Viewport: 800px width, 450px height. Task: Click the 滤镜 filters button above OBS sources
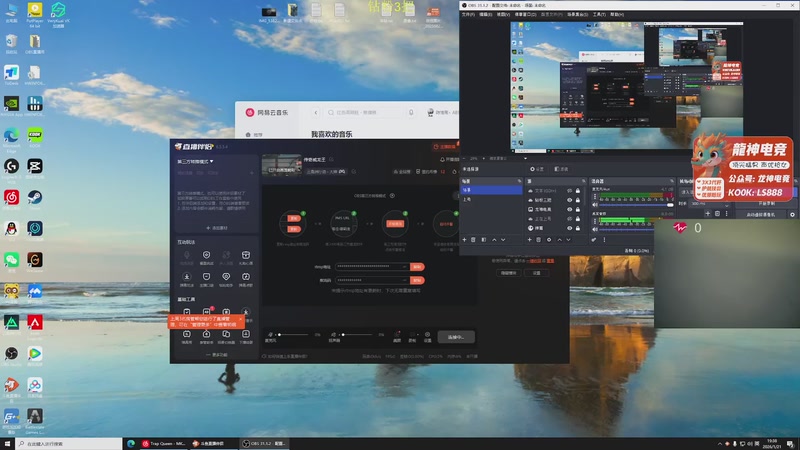pyautogui.click(x=561, y=169)
